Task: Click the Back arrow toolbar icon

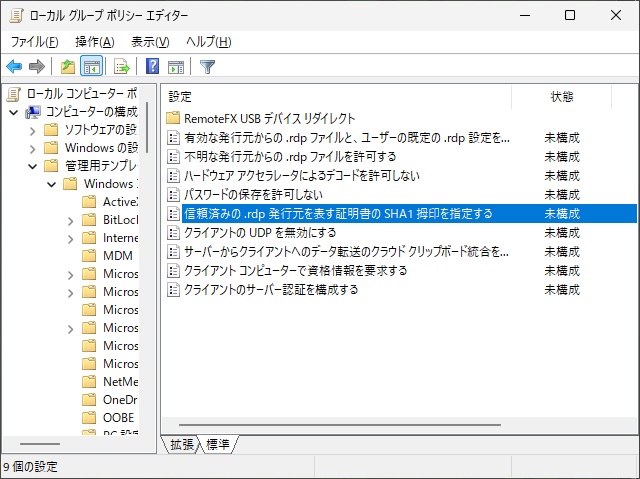Action: 14,67
